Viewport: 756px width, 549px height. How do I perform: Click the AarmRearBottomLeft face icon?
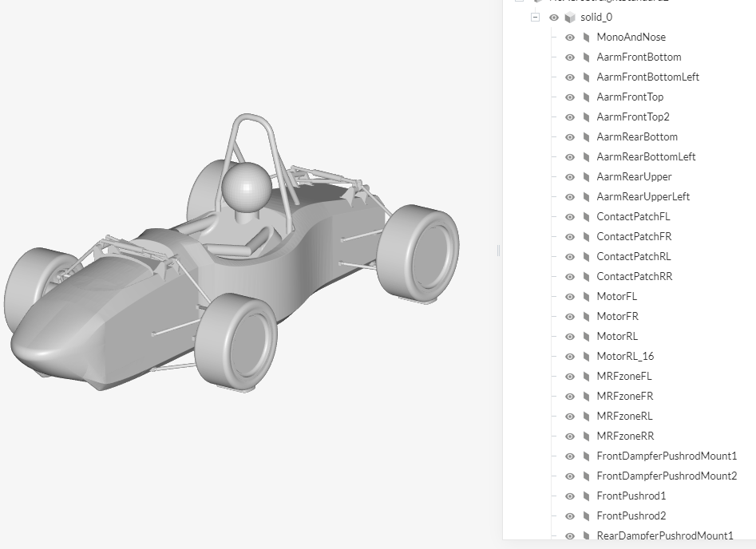[586, 157]
